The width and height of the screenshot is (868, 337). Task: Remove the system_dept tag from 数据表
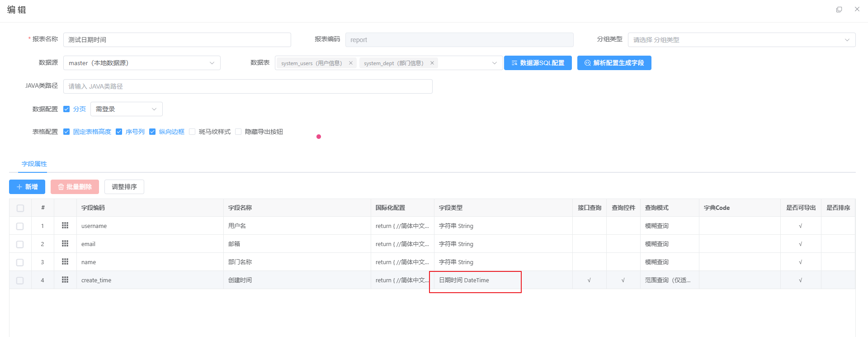[x=432, y=63]
